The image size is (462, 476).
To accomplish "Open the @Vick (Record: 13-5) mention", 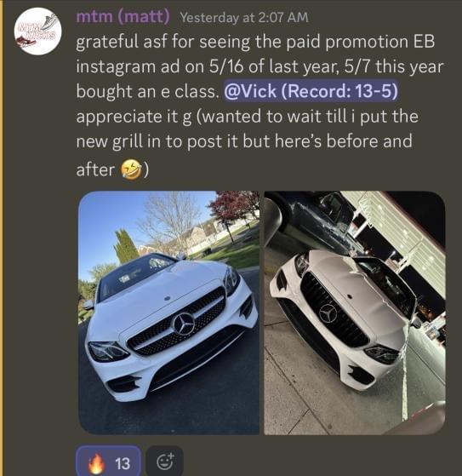I will tap(311, 91).
